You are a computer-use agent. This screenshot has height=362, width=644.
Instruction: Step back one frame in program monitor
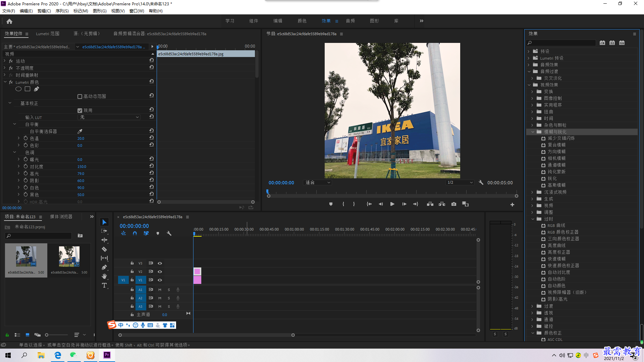[381, 204]
